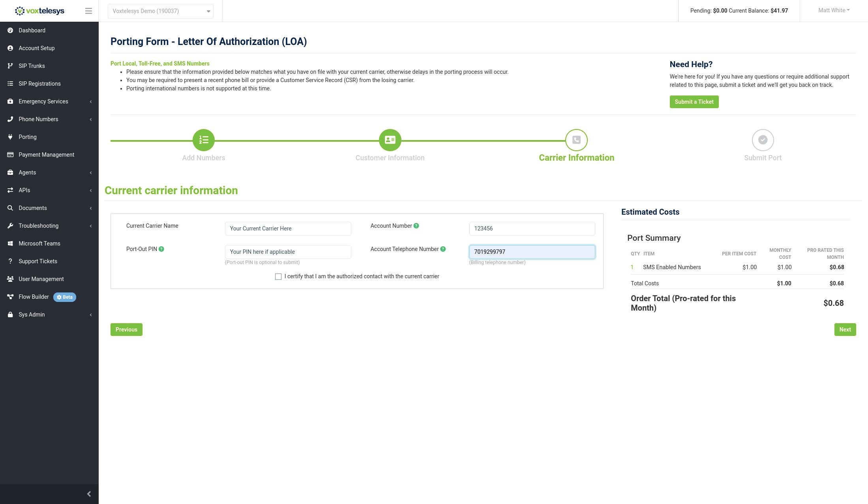Viewport: 868px width, 504px height.
Task: Open User Management in sidebar
Action: [49, 279]
